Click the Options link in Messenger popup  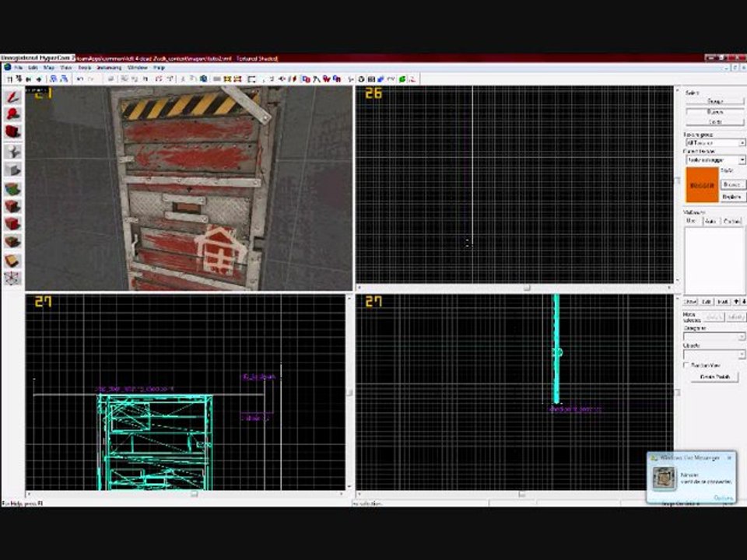point(723,498)
